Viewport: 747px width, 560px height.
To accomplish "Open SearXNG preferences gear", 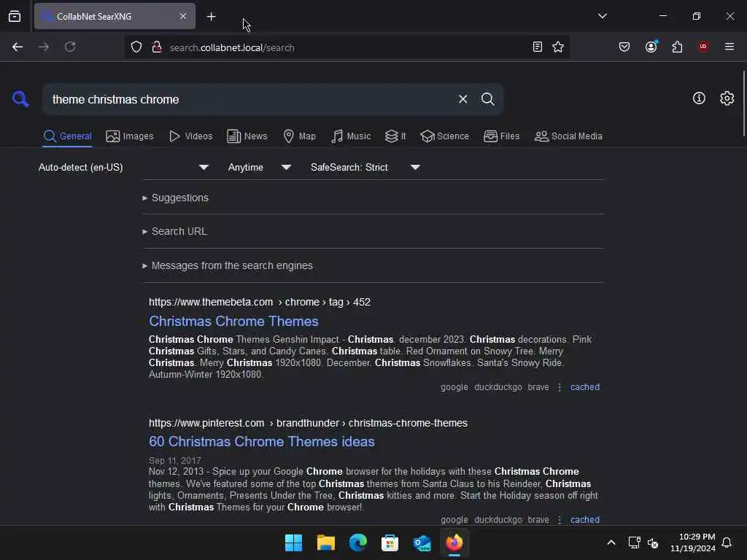I will pos(727,98).
